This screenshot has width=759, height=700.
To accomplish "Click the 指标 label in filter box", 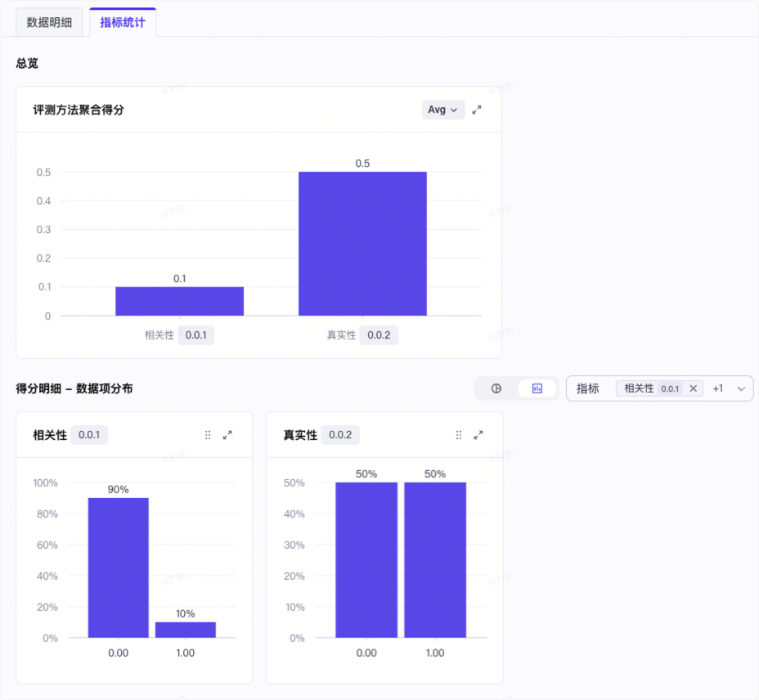I will coord(587,388).
